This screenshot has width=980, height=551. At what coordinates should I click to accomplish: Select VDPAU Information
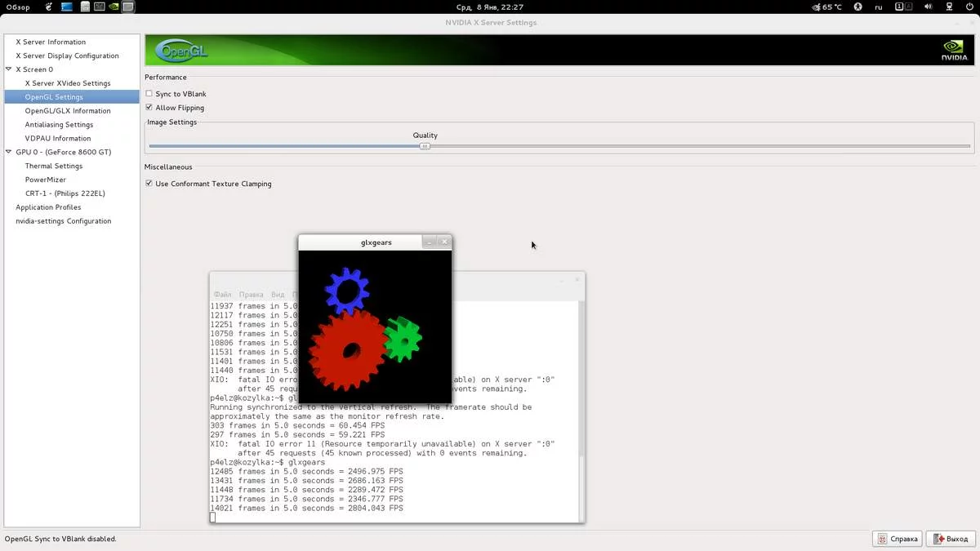click(58, 139)
